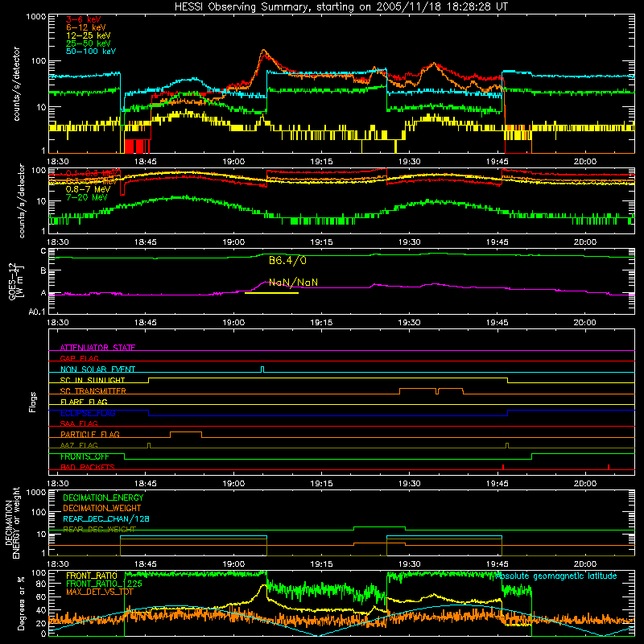This screenshot has height=644, width=644.
Task: Click the GAP_FLAG label
Action: point(79,358)
